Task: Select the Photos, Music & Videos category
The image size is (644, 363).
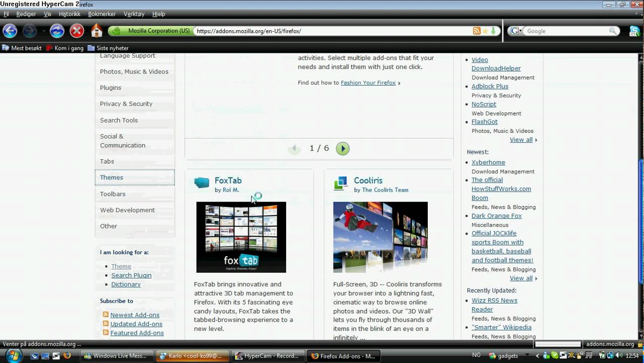Action: 134,72
